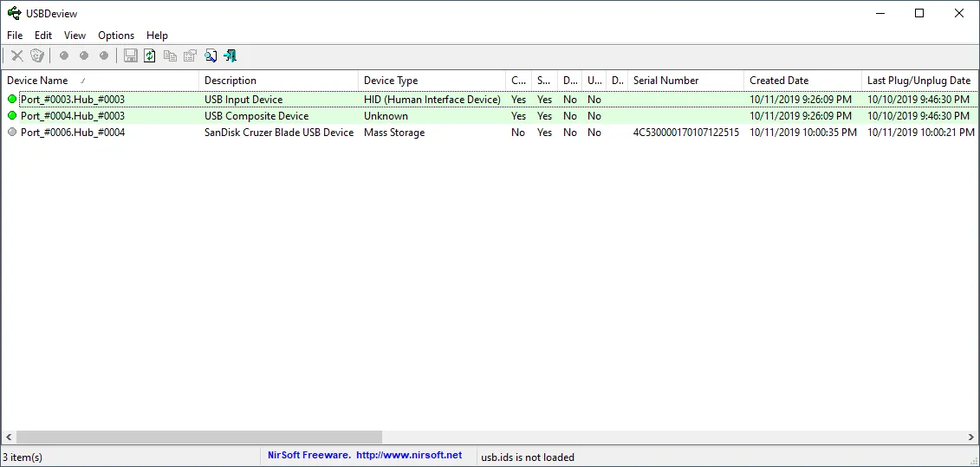Click green status dot of Port_#0003.Hub_#0003
The width and height of the screenshot is (980, 467).
12,100
